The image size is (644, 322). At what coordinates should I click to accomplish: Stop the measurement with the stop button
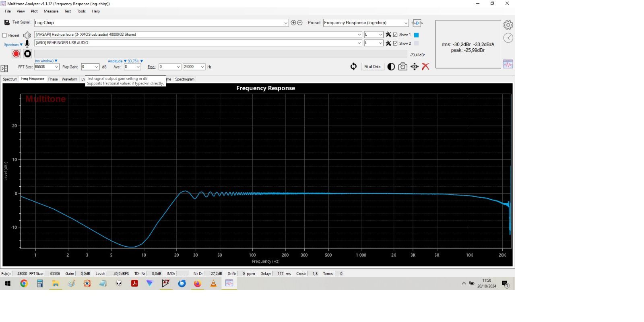point(27,54)
